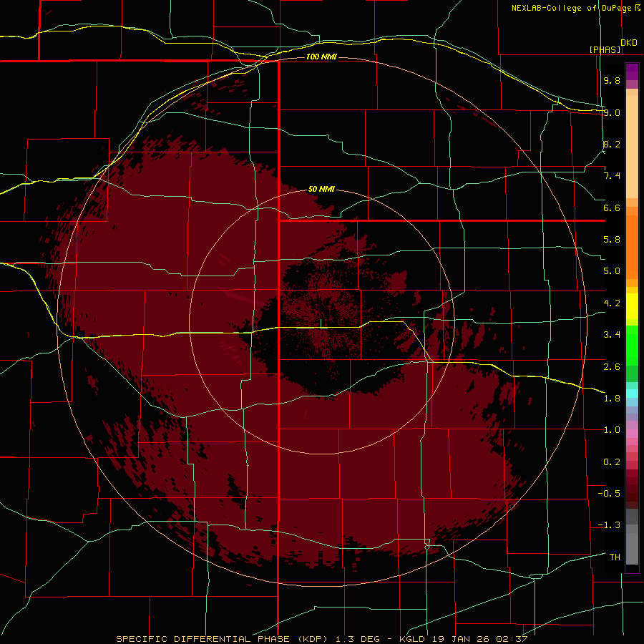This screenshot has width=644, height=644.
Task: Click the 2.6 scale value
Action: pyautogui.click(x=612, y=366)
